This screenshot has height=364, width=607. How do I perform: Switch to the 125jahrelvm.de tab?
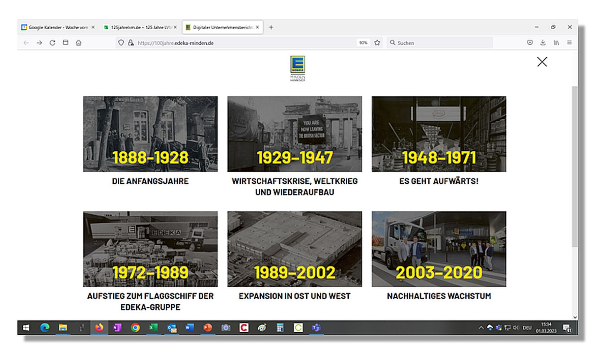(x=140, y=27)
